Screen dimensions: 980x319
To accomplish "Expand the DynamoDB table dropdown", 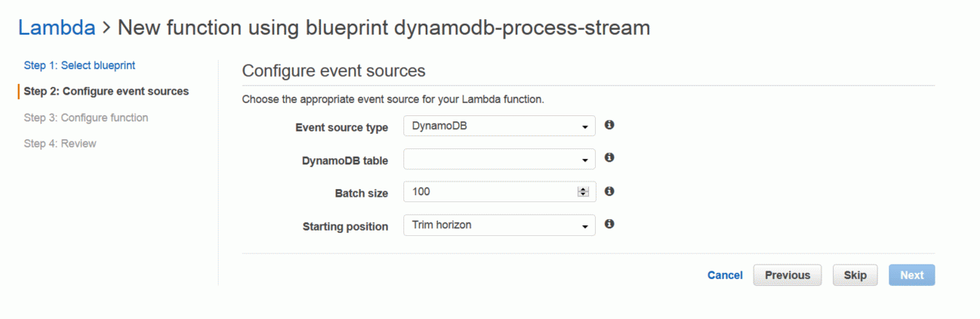I will (499, 159).
